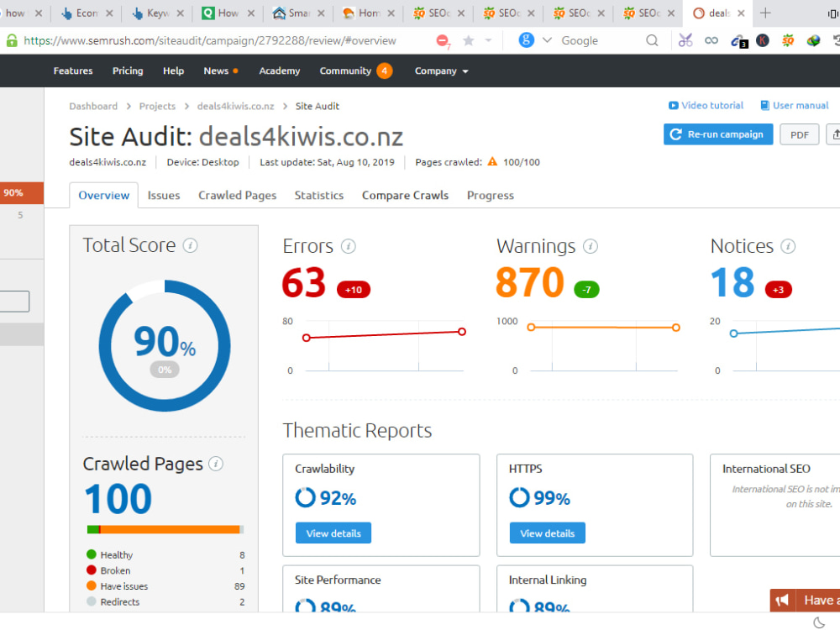Switch to the Issues tab

(x=163, y=195)
